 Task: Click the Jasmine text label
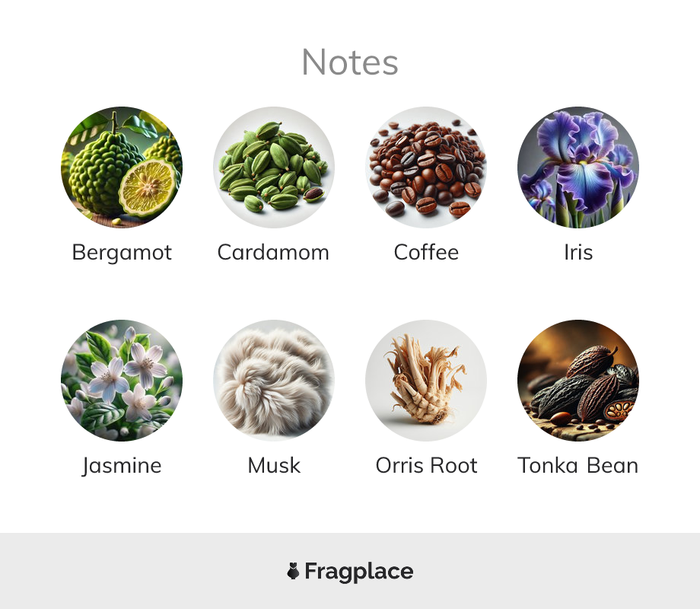pyautogui.click(x=122, y=466)
